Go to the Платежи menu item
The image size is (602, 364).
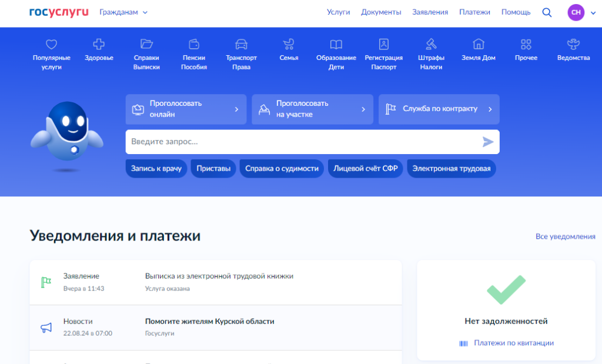[x=474, y=12]
